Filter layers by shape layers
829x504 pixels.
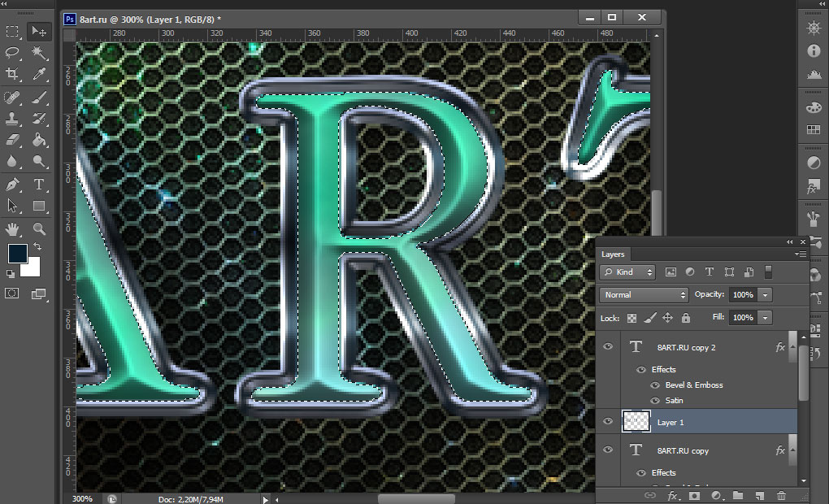click(729, 272)
